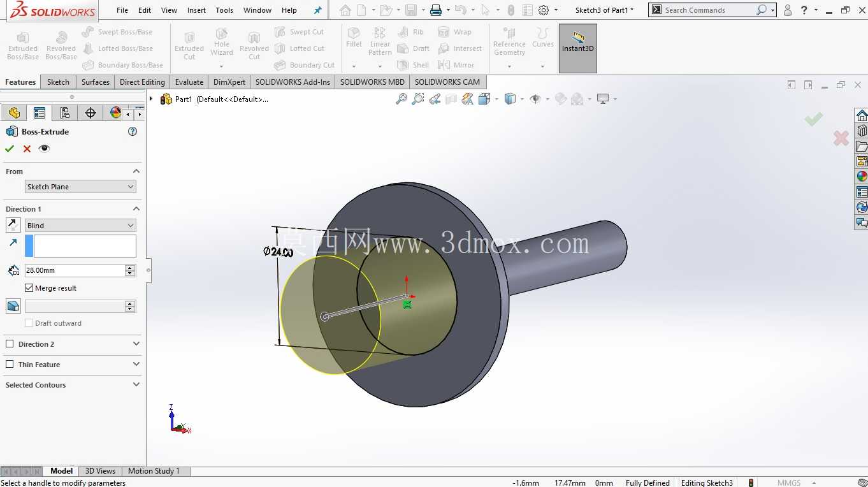The image size is (868, 487).
Task: Toggle Merge result checkbox
Action: (29, 288)
